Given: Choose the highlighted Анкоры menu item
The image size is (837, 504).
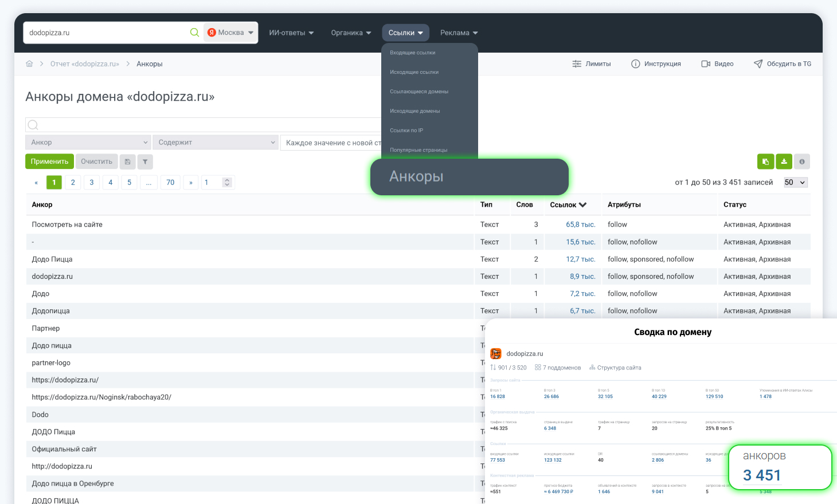Looking at the screenshot, I should click(x=470, y=177).
